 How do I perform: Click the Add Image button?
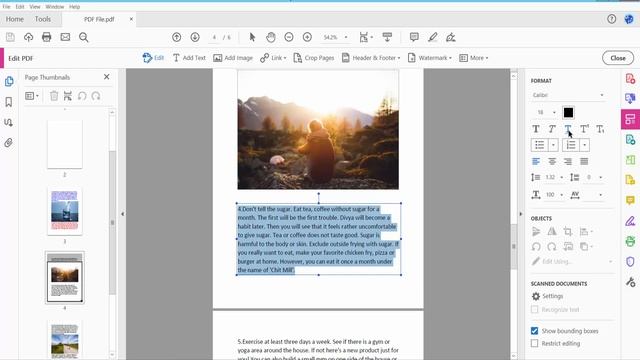pyautogui.click(x=233, y=58)
